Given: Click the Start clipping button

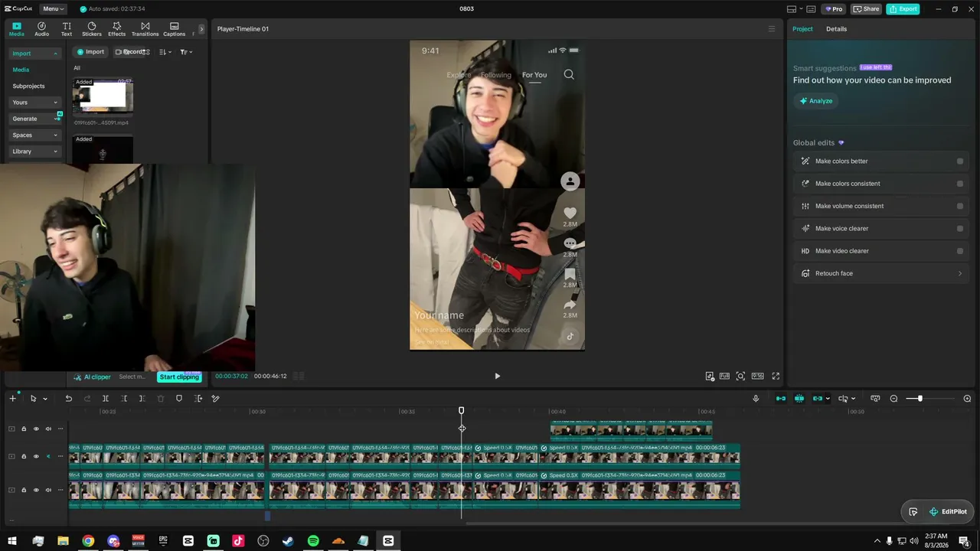Looking at the screenshot, I should click(179, 377).
